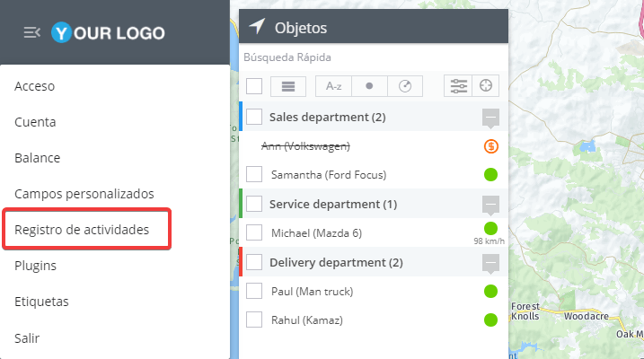Tick the Sales department group checkbox
Screen dimensions: 644x359
point(254,117)
